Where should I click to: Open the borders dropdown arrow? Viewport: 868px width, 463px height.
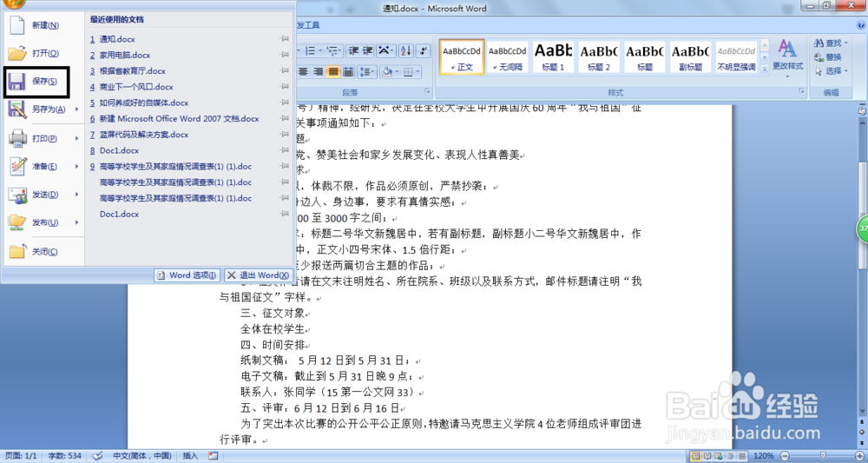click(418, 71)
